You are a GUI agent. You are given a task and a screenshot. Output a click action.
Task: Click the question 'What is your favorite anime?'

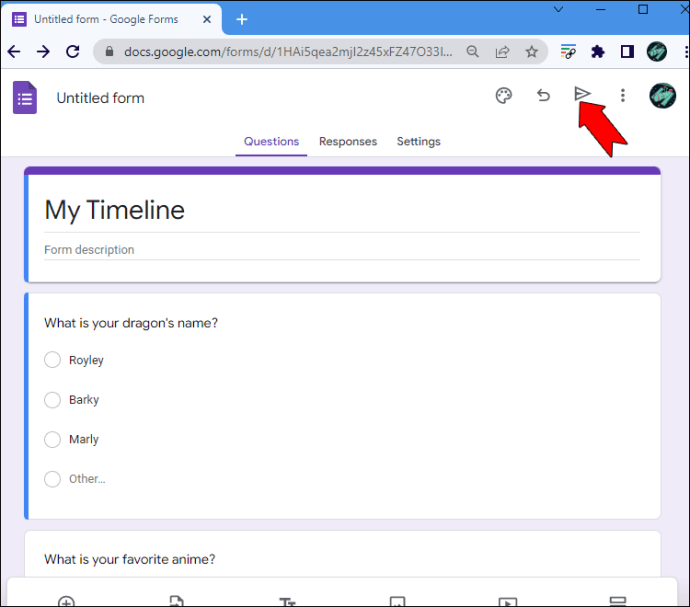(x=129, y=559)
